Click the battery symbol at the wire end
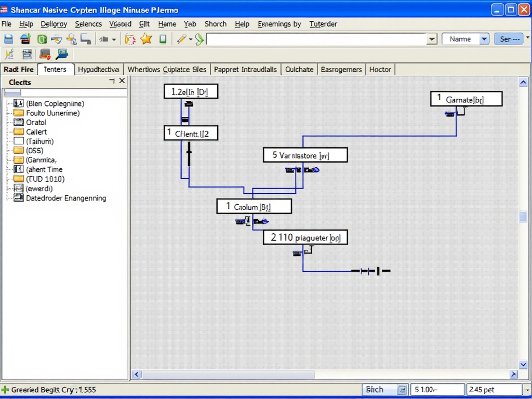This screenshot has height=399, width=532. tap(371, 271)
